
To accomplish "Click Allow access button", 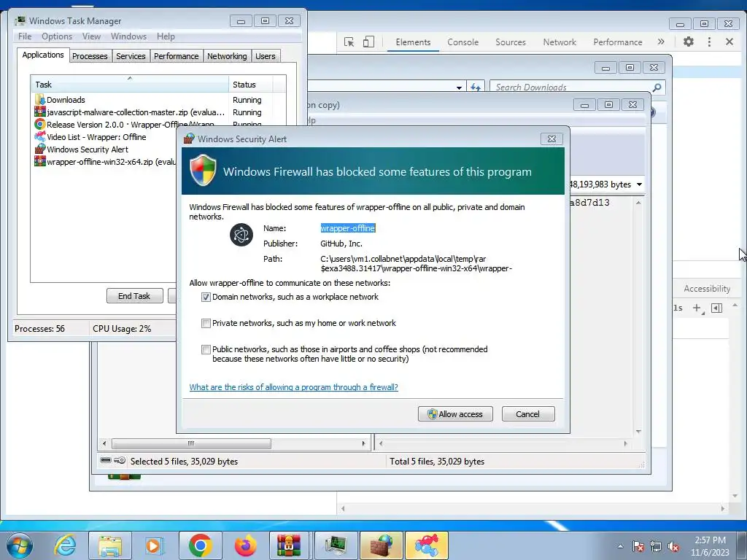I will pyautogui.click(x=455, y=414).
